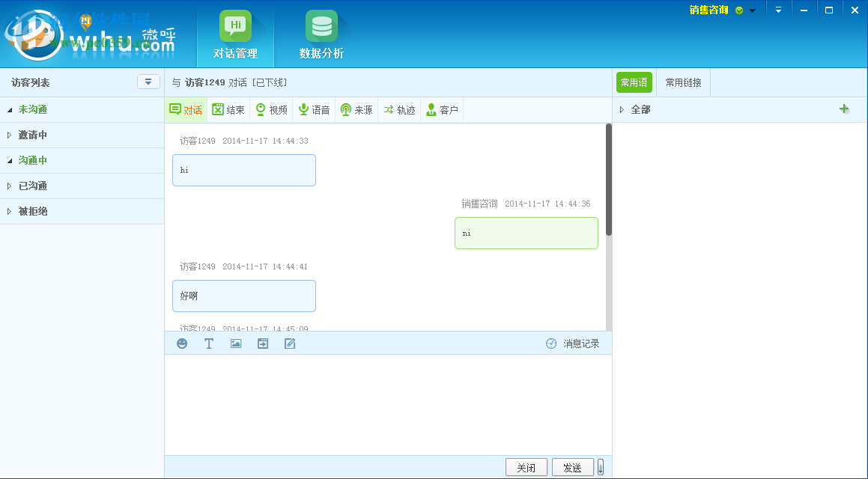Click the 访客1249 conversation title
The width and height of the screenshot is (868, 479).
tap(204, 82)
